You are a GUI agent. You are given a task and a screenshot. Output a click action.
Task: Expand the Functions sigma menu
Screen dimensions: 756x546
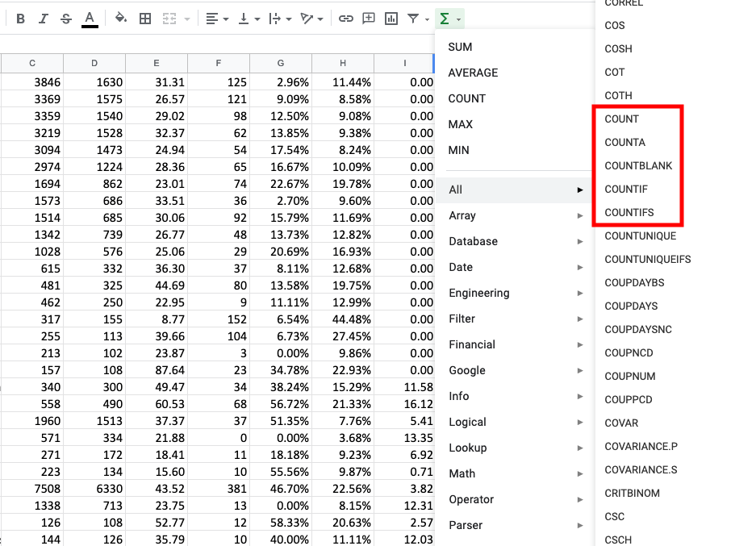coord(450,19)
